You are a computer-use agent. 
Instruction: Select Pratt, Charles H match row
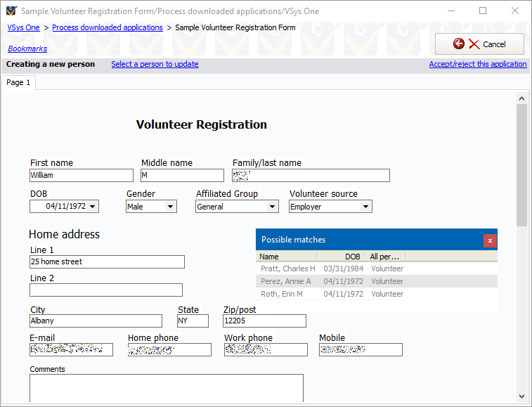tap(288, 269)
